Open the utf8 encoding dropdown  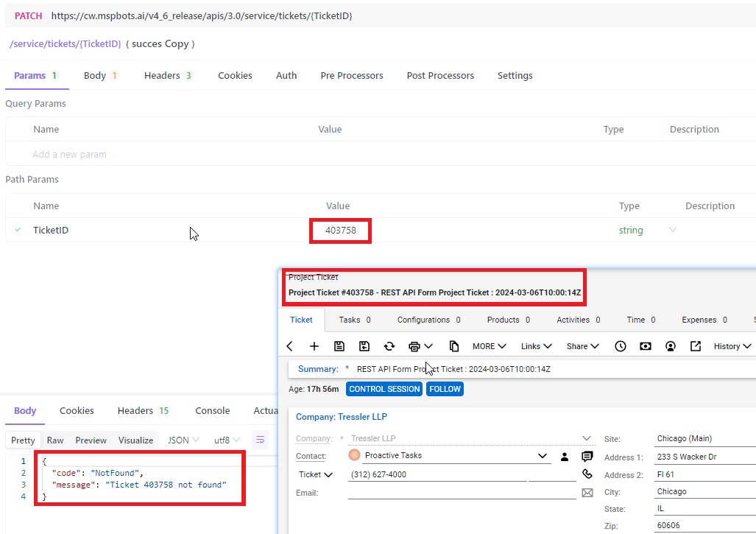(x=227, y=440)
